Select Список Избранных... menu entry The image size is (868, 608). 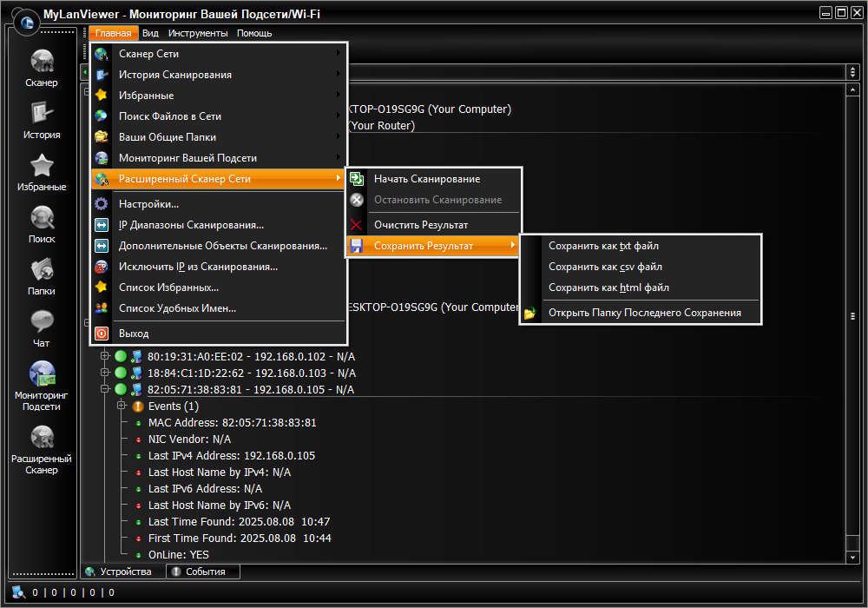tap(219, 287)
